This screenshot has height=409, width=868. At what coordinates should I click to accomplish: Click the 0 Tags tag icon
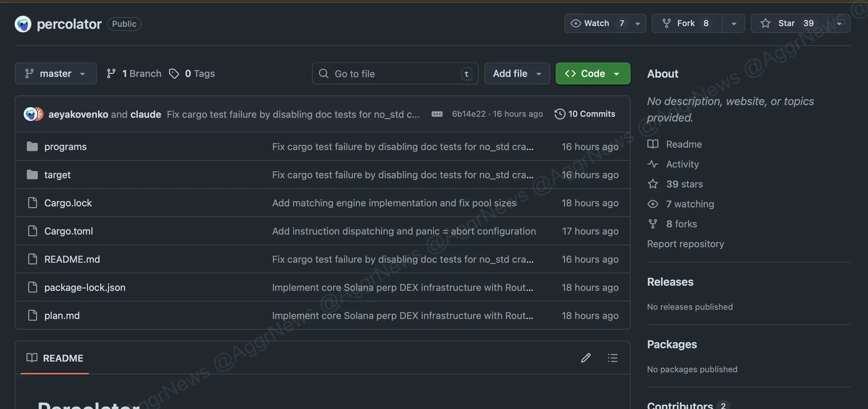pyautogui.click(x=174, y=73)
